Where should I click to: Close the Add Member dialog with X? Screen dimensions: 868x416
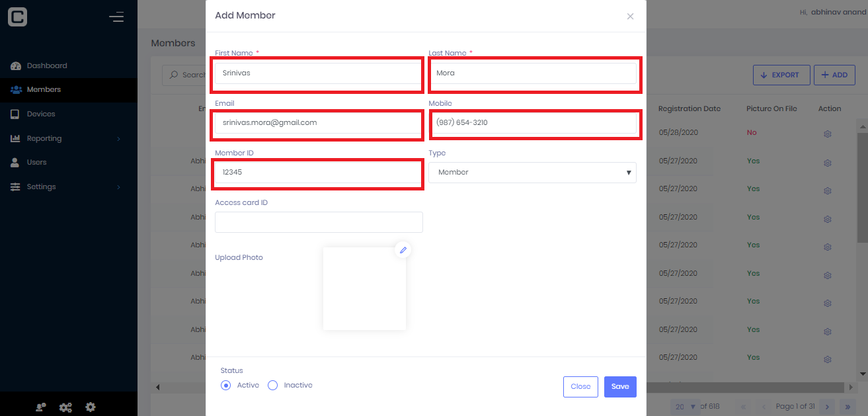click(630, 17)
